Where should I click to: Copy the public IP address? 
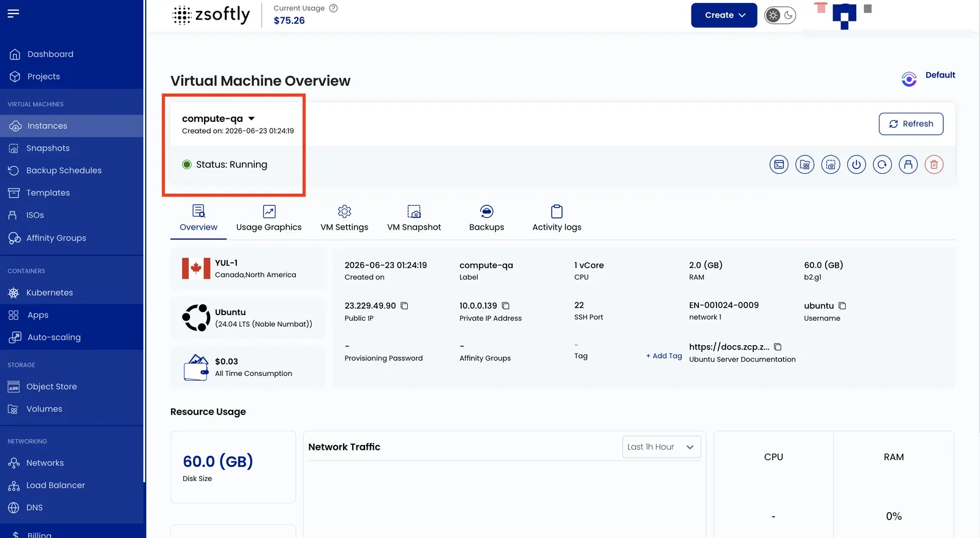(x=404, y=306)
